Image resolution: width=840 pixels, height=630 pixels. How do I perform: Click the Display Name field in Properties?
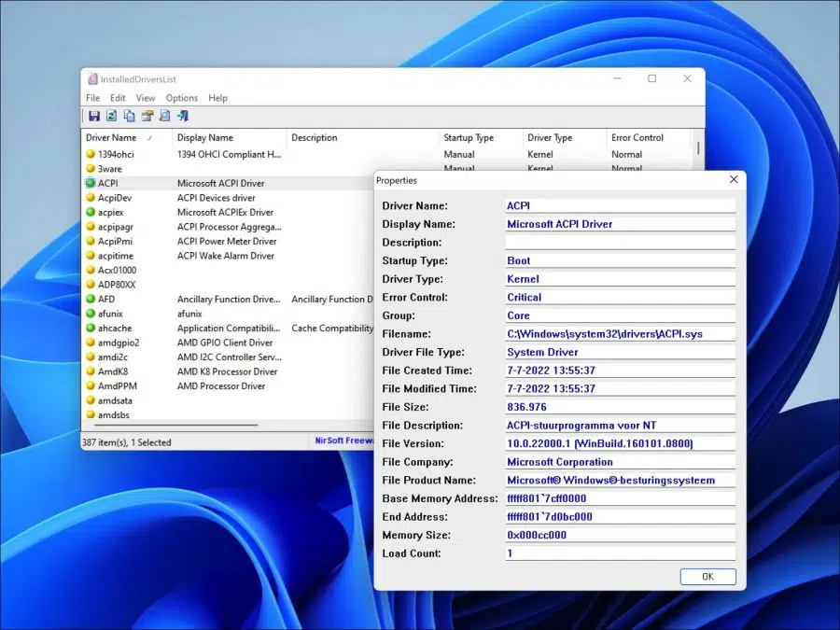tap(621, 224)
